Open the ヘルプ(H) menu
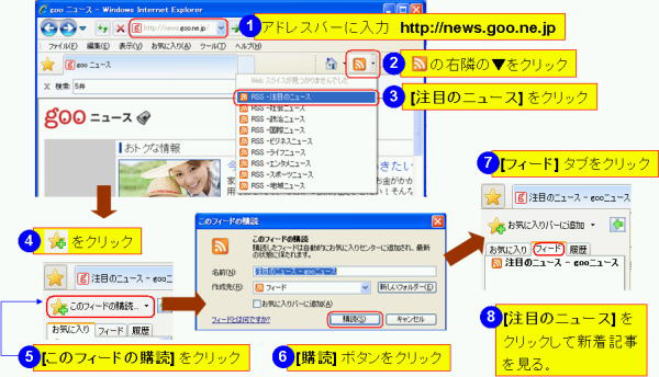Image resolution: width=659 pixels, height=377 pixels. [248, 46]
